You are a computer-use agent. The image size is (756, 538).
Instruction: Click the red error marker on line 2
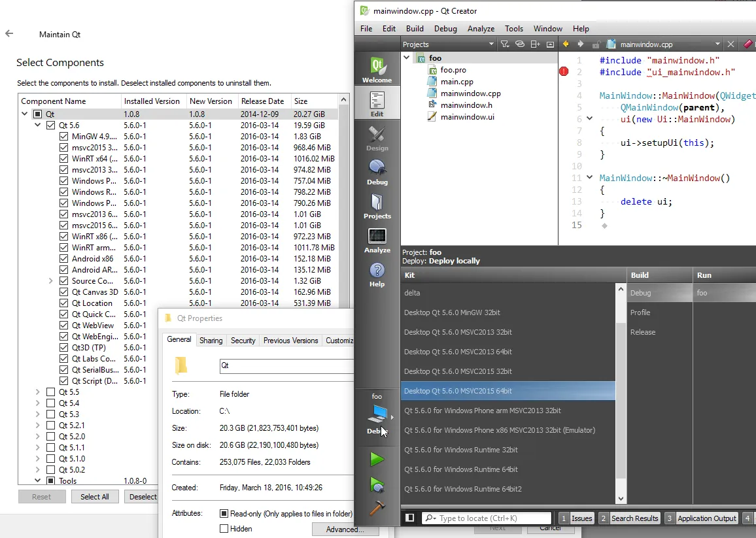(x=564, y=72)
